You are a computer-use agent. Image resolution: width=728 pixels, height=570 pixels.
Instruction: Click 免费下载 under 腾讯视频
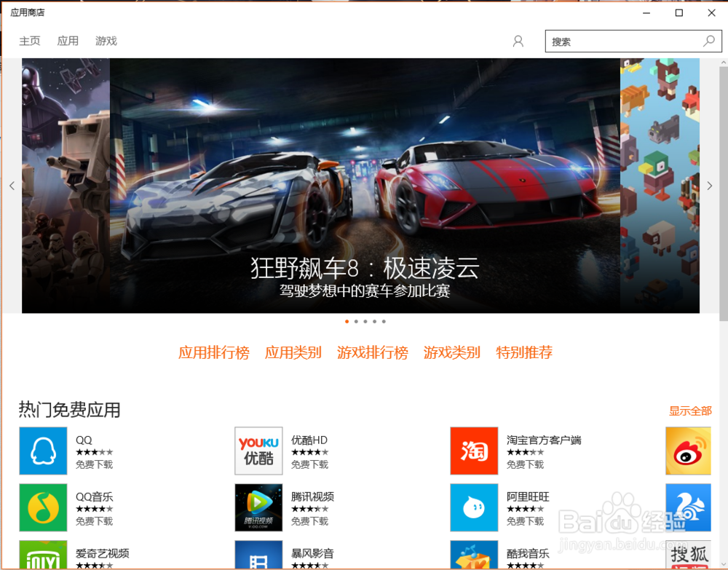[309, 521]
